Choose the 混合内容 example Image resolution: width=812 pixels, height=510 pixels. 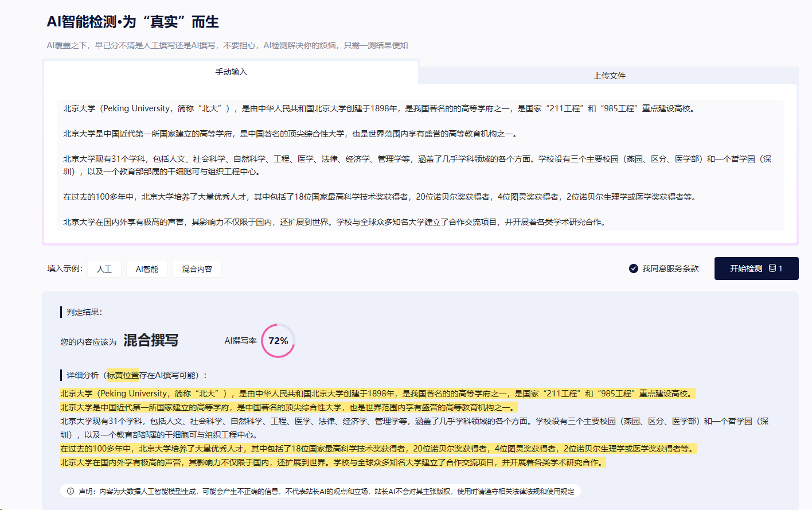[197, 269]
